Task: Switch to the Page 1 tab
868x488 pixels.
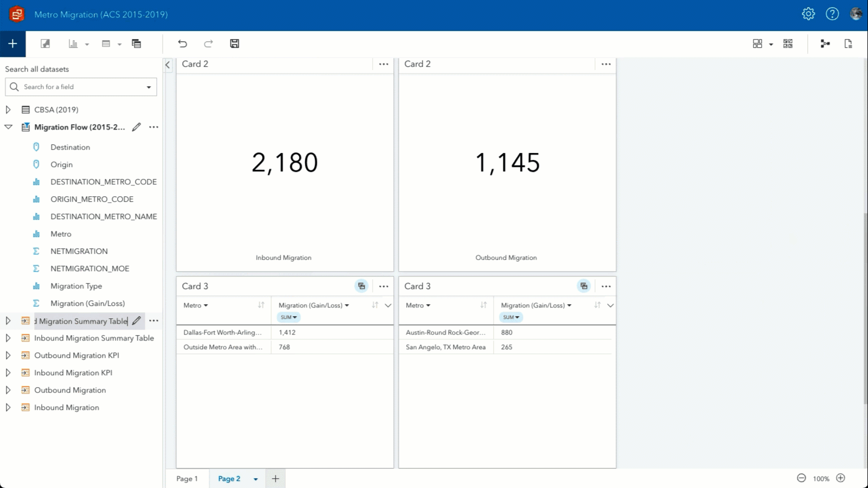Action: point(187,479)
